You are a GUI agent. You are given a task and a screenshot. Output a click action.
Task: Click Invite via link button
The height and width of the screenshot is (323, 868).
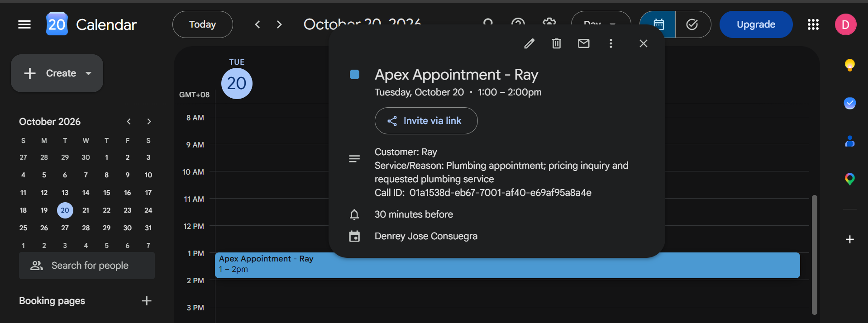pos(426,121)
